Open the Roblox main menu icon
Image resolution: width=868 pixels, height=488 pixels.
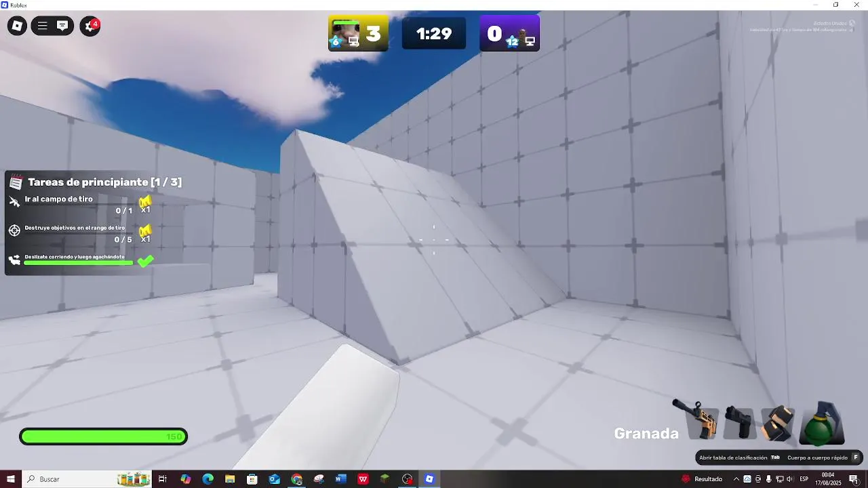point(18,26)
